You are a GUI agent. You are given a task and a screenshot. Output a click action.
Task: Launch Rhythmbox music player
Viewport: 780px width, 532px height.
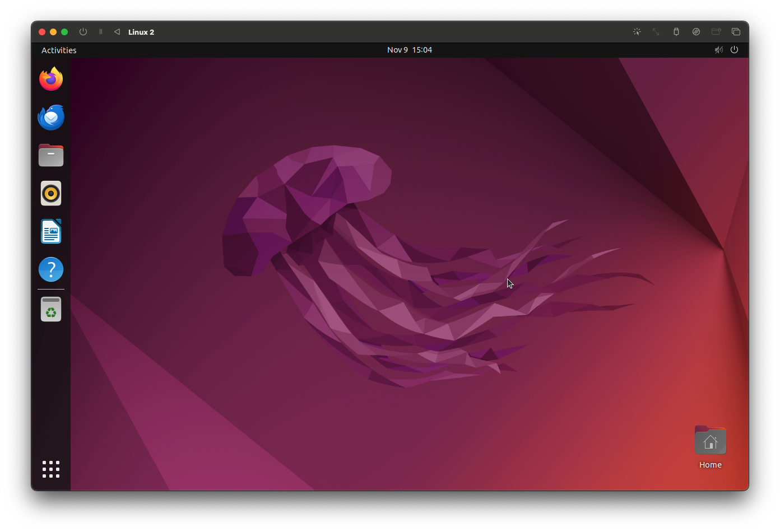point(51,193)
